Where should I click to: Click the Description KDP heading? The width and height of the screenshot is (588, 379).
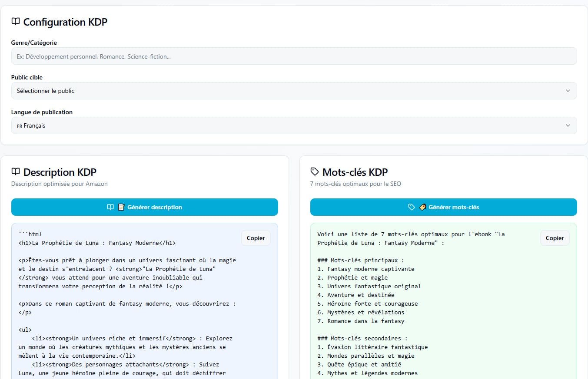[x=60, y=172]
